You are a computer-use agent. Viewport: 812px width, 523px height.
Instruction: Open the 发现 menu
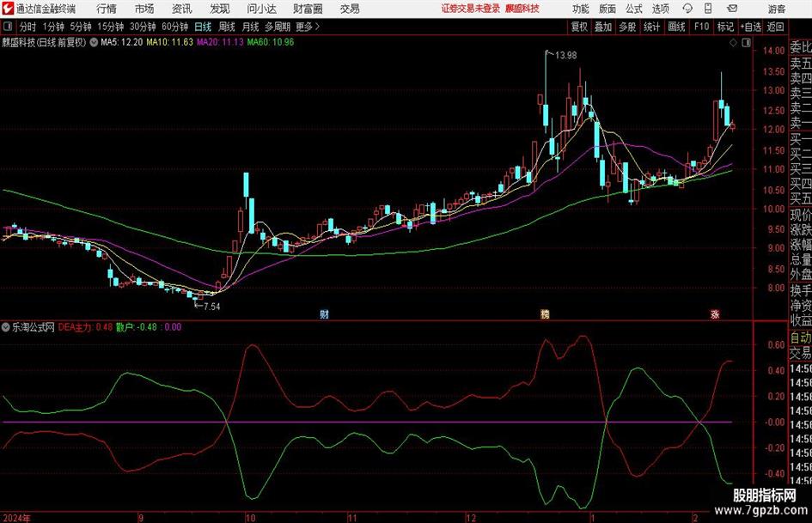coord(220,9)
